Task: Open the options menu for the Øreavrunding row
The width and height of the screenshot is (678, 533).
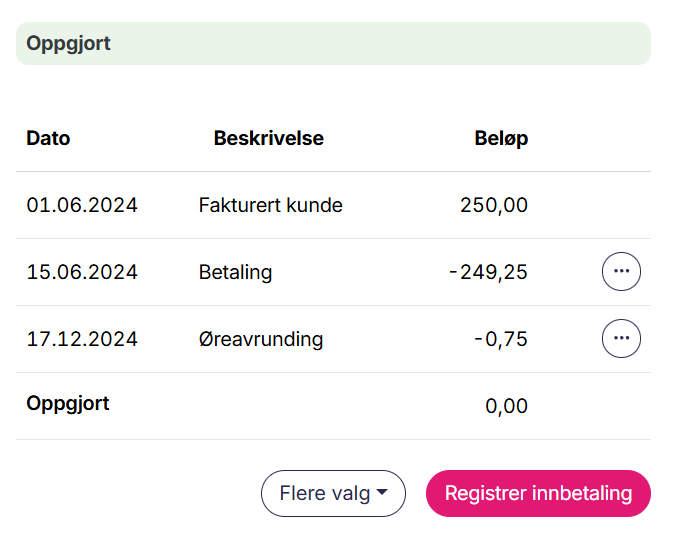Action: point(621,339)
